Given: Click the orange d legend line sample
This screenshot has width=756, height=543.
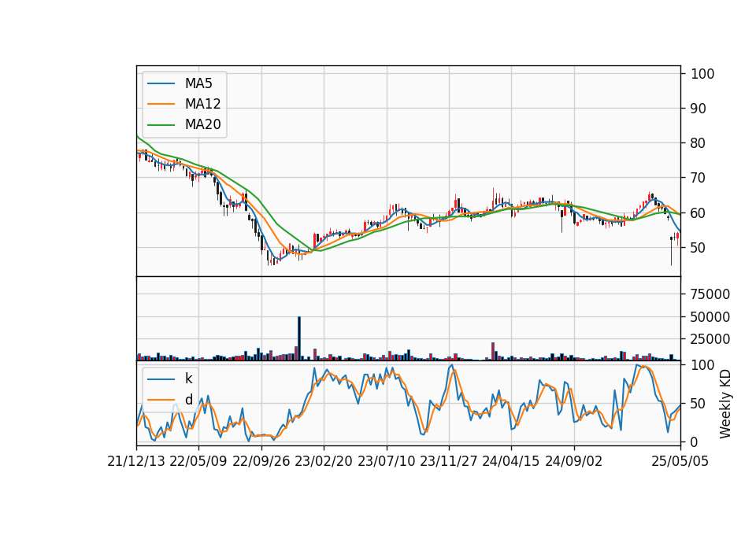Looking at the screenshot, I should (161, 400).
